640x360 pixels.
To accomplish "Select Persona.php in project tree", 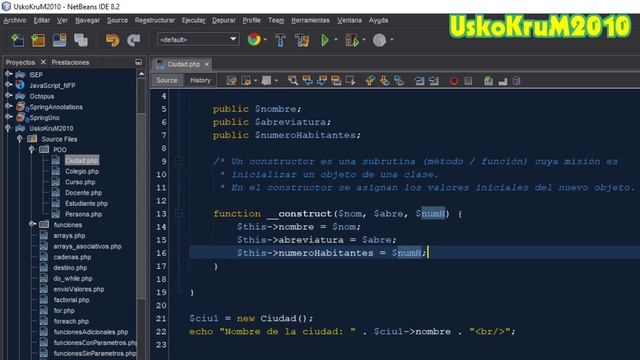I will 83,214.
